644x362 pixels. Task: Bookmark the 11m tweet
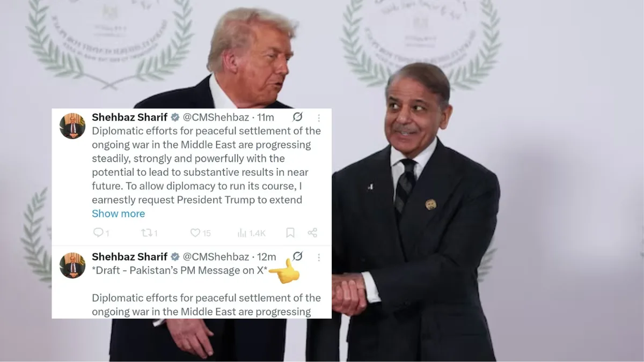(x=290, y=233)
